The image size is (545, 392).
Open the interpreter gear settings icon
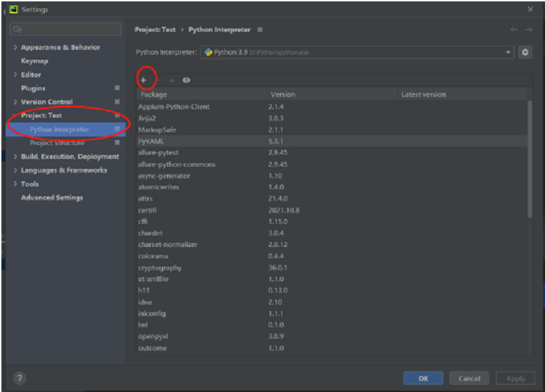click(x=525, y=52)
